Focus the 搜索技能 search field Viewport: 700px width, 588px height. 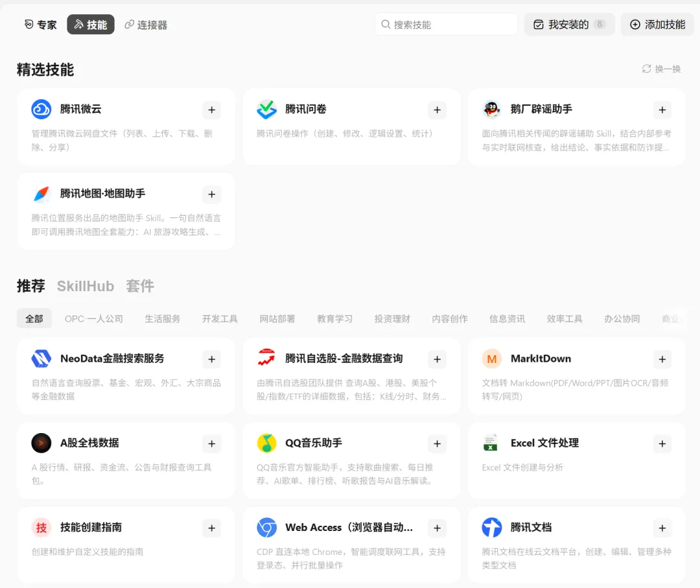[x=447, y=25]
